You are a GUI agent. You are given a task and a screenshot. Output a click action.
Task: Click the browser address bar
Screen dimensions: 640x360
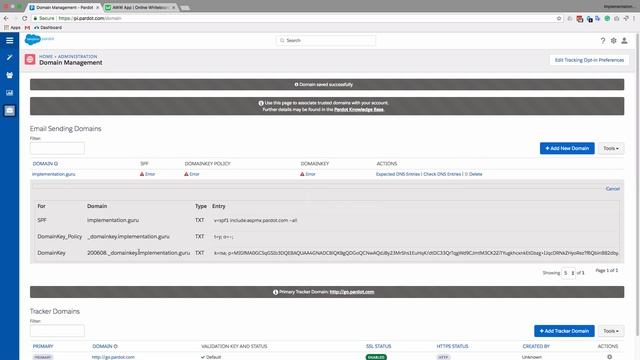[294, 18]
